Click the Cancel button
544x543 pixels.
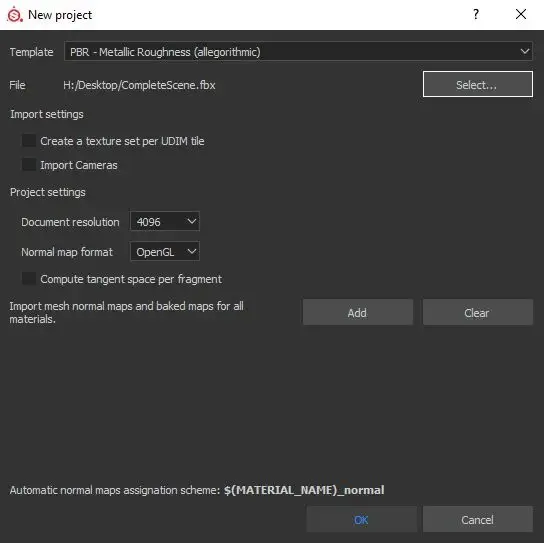477,519
